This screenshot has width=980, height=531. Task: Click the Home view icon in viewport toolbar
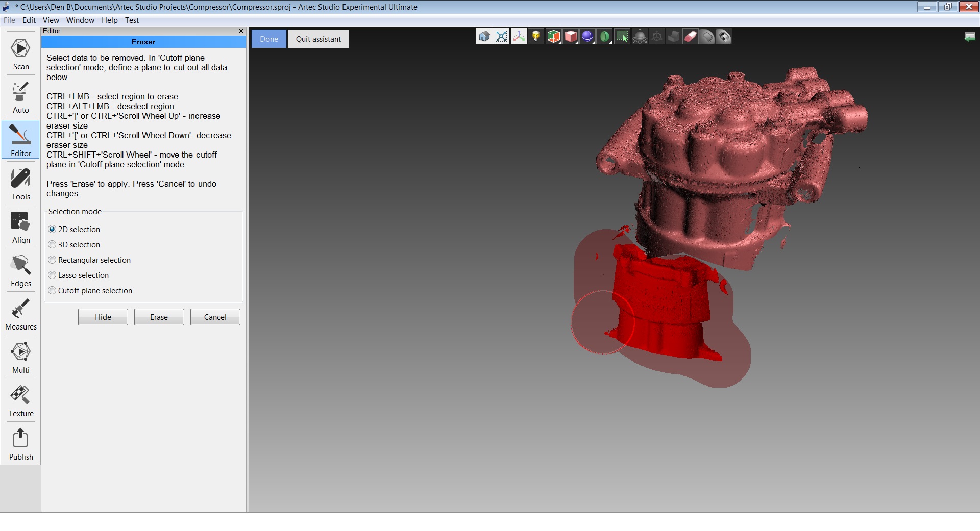pyautogui.click(x=484, y=37)
